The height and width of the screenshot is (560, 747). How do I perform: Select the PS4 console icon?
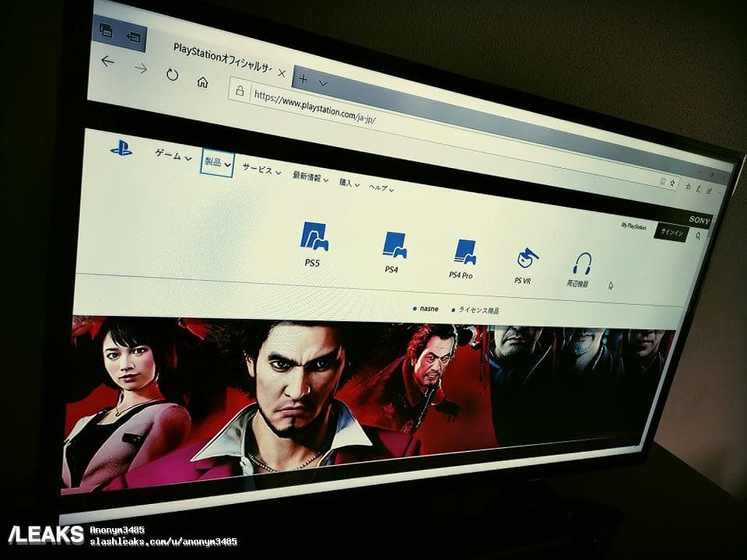point(395,245)
